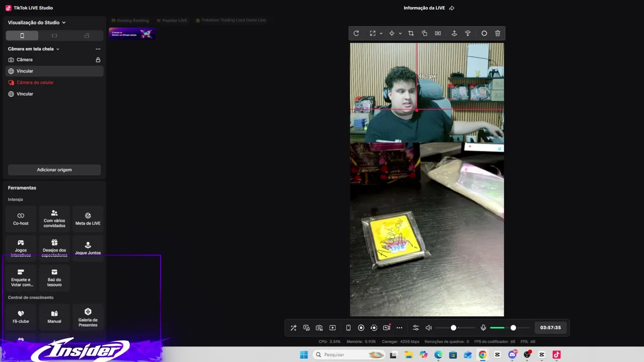Viewport: 644px width, 362px height.
Task: Move the source layer up
Action: (454, 33)
